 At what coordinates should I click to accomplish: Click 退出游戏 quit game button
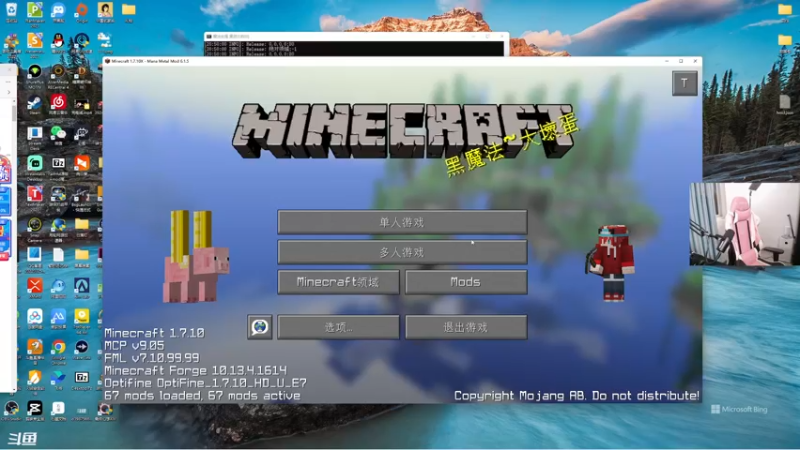[466, 327]
